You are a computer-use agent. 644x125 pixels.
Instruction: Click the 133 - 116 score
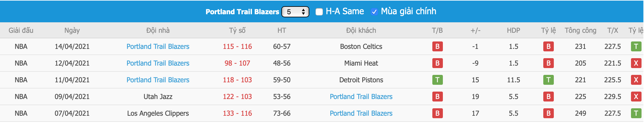[237, 113]
